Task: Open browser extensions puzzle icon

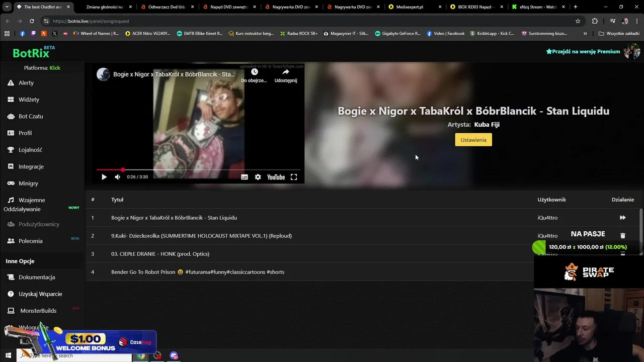Action: [595, 21]
